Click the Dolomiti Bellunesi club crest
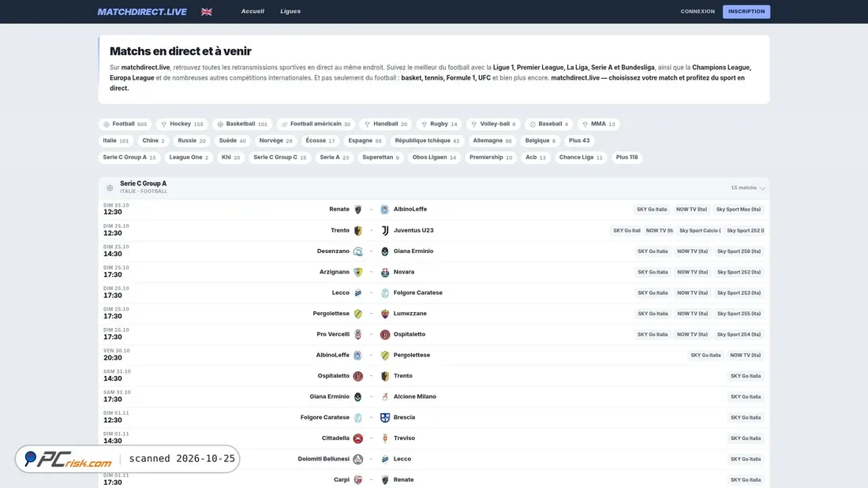868x488 pixels. [358, 459]
